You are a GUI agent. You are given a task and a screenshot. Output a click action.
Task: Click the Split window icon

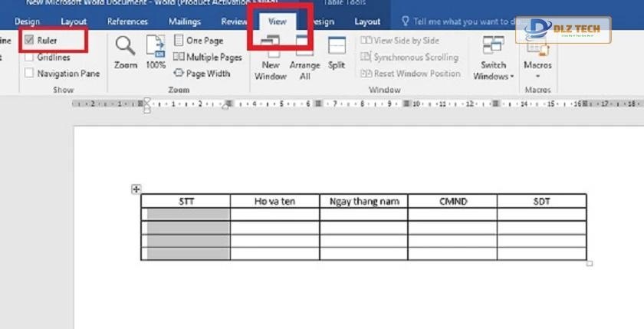[x=337, y=52]
